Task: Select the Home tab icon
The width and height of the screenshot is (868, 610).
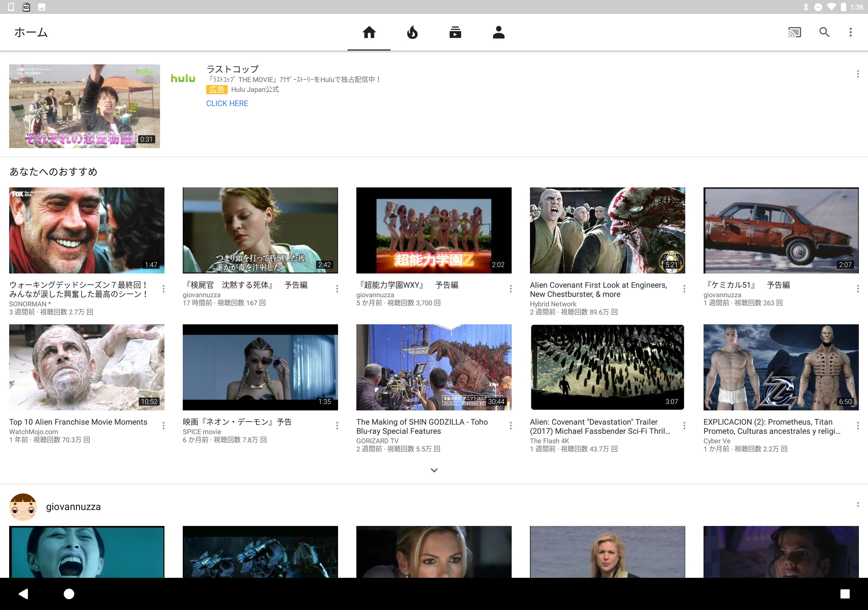Action: pyautogui.click(x=369, y=33)
